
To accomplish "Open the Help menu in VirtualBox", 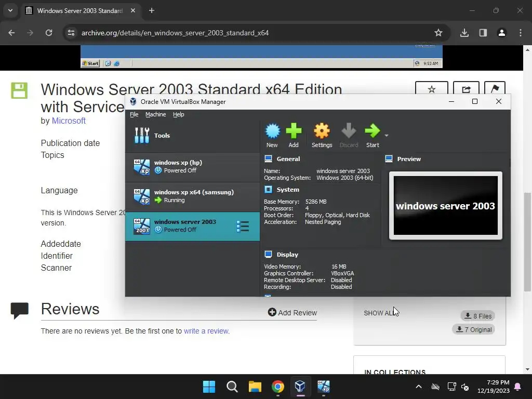I will 179,114.
